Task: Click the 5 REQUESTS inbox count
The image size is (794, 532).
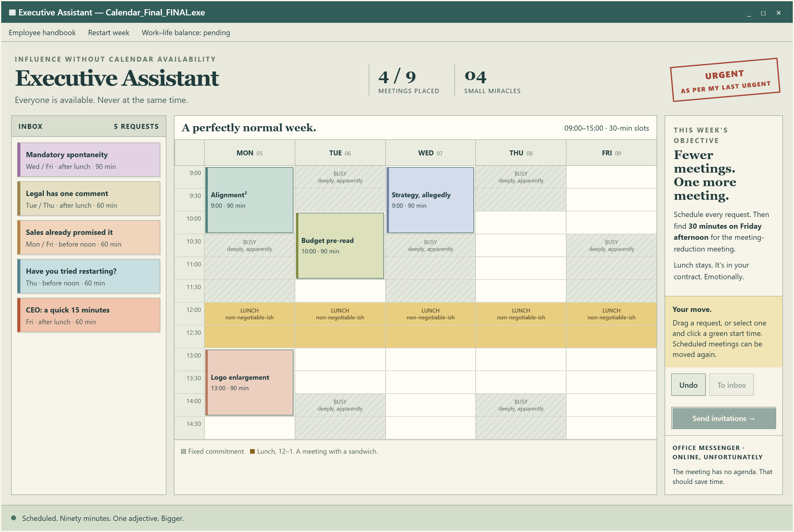Action: point(136,126)
